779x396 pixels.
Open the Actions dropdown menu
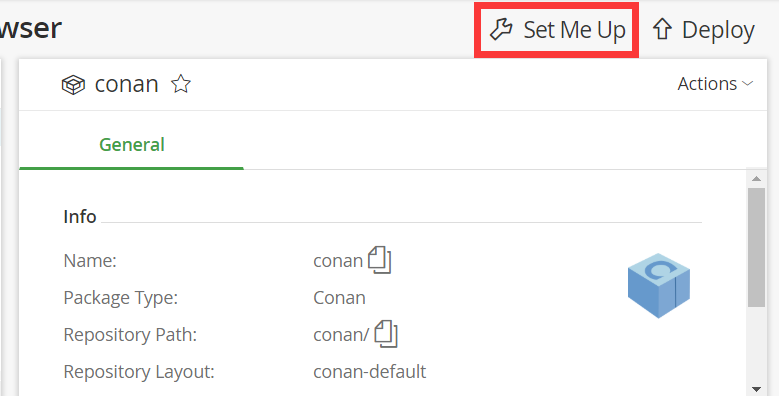pyautogui.click(x=715, y=84)
